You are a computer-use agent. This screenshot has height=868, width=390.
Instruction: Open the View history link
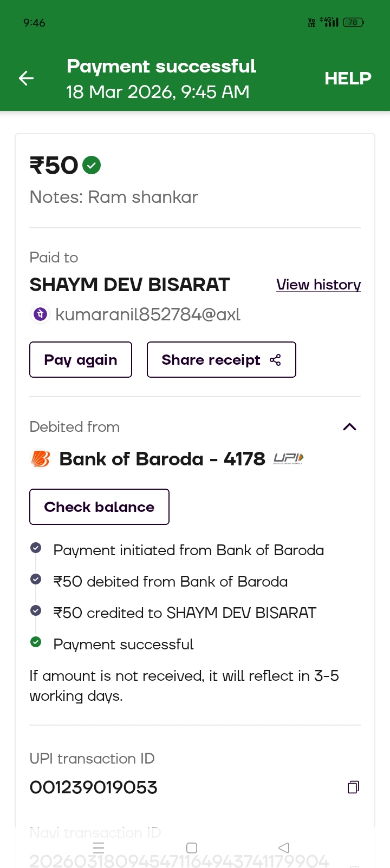click(x=318, y=285)
